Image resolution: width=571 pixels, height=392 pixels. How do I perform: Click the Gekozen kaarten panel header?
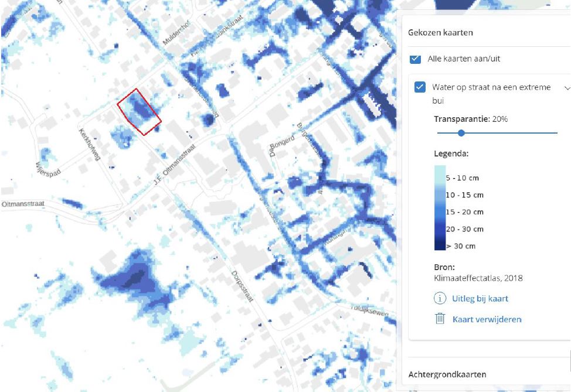tap(440, 33)
